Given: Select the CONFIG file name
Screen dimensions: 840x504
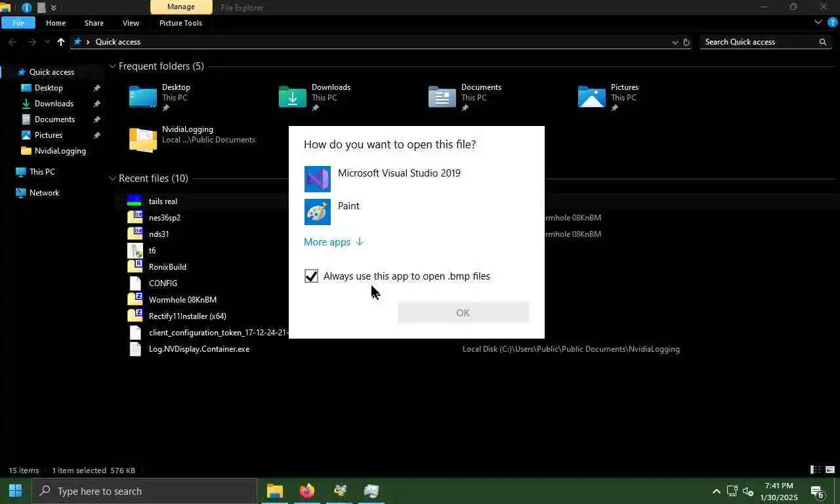Looking at the screenshot, I should 163,283.
